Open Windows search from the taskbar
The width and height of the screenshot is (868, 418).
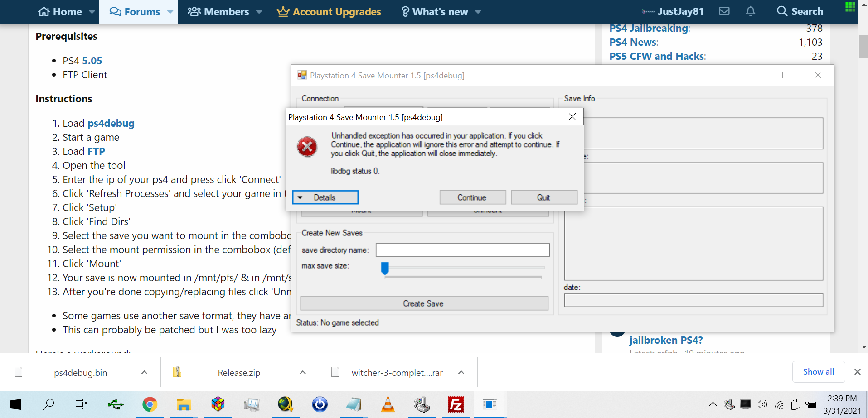pyautogui.click(x=48, y=404)
